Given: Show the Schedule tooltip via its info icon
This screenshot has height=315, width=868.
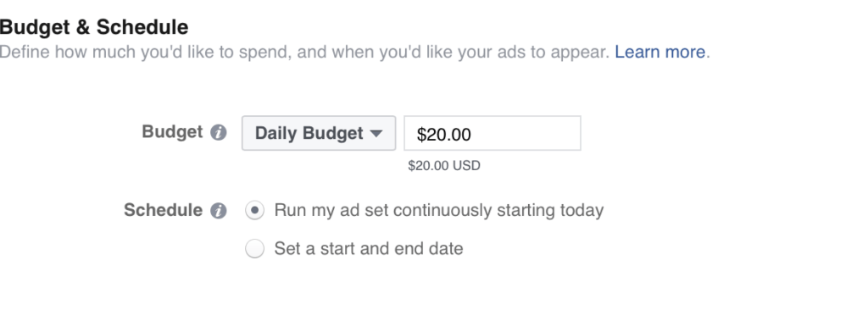Looking at the screenshot, I should [x=218, y=211].
